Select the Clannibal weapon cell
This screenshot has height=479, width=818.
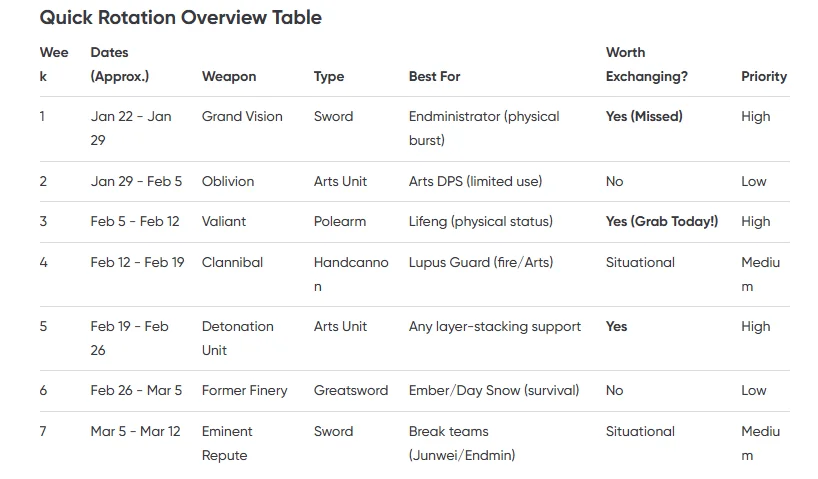(232, 262)
